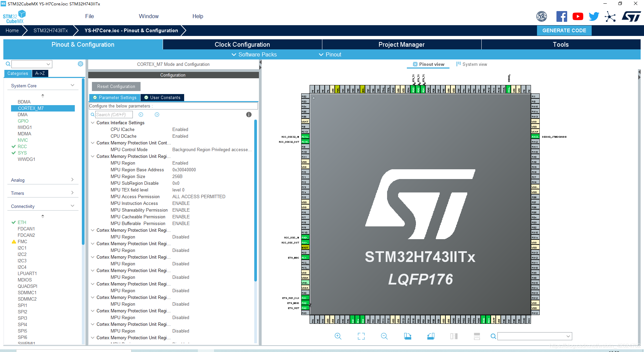The width and height of the screenshot is (644, 352).
Task: Click the parameter search magnifier icon
Action: 93,115
